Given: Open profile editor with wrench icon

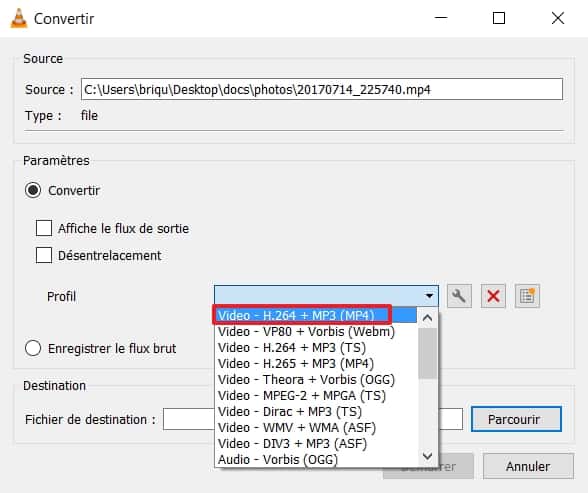Looking at the screenshot, I should (x=459, y=296).
